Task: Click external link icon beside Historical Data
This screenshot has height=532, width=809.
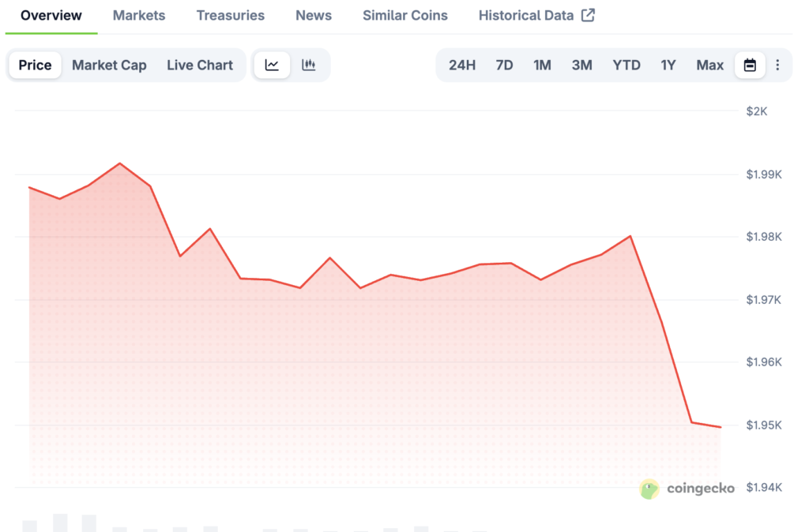Action: click(588, 15)
